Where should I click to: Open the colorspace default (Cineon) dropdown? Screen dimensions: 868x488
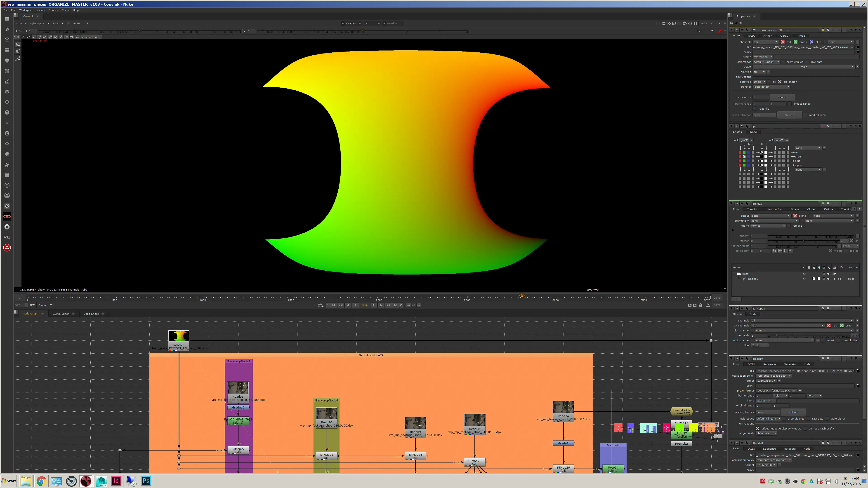click(766, 62)
